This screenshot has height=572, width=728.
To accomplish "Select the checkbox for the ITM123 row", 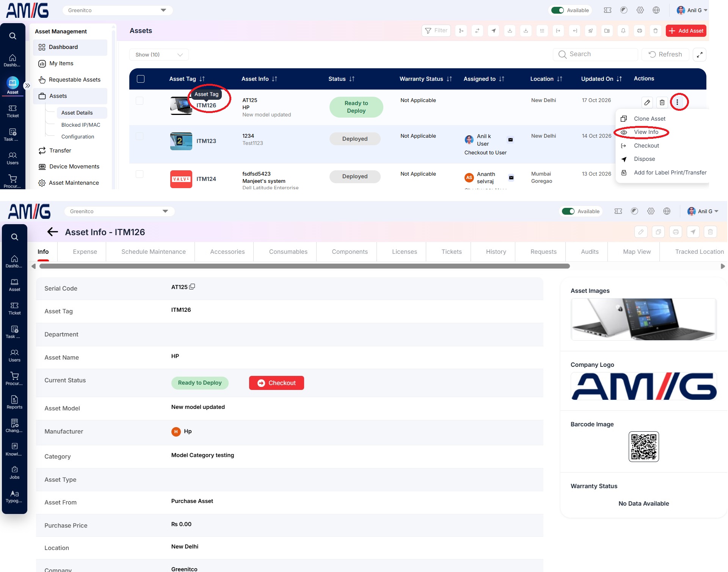I will (x=140, y=136).
